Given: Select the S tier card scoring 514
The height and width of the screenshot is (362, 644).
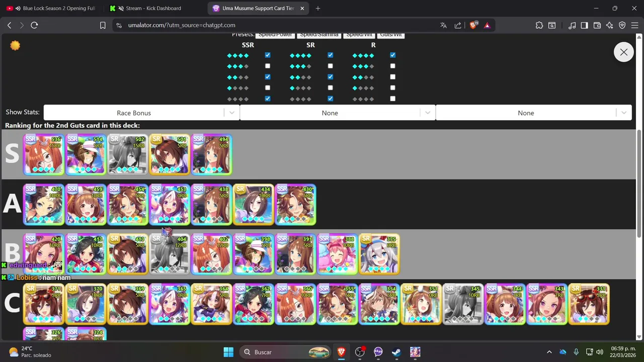Looking at the screenshot, I should pyautogui.click(x=86, y=154).
